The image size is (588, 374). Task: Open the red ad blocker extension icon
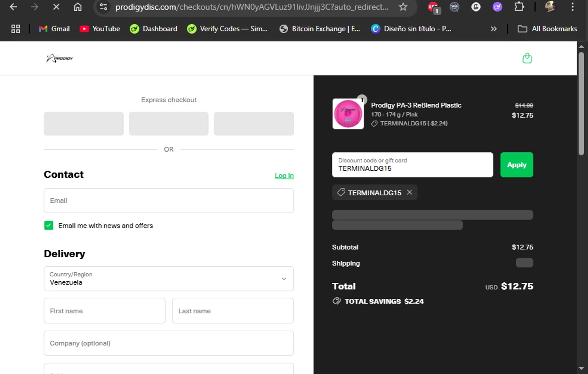pyautogui.click(x=433, y=7)
